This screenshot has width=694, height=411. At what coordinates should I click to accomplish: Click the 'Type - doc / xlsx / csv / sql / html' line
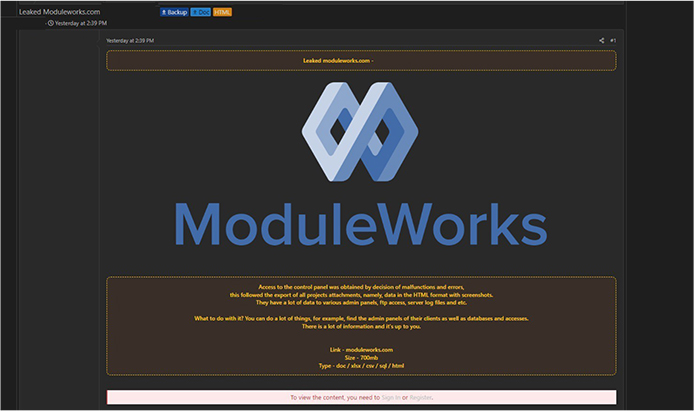[x=361, y=365]
